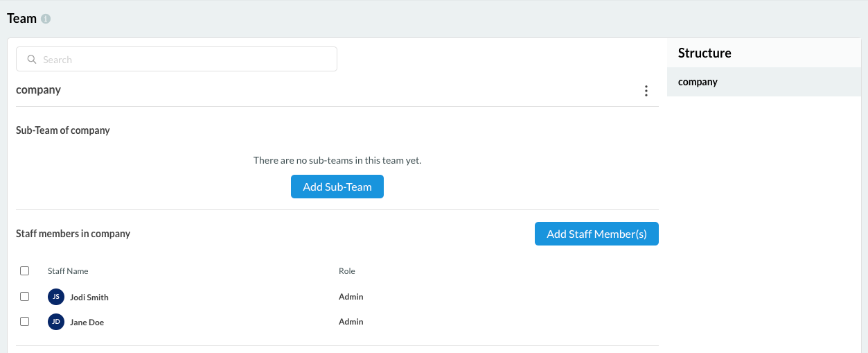This screenshot has width=868, height=353.
Task: Click the Role column header
Action: point(346,271)
